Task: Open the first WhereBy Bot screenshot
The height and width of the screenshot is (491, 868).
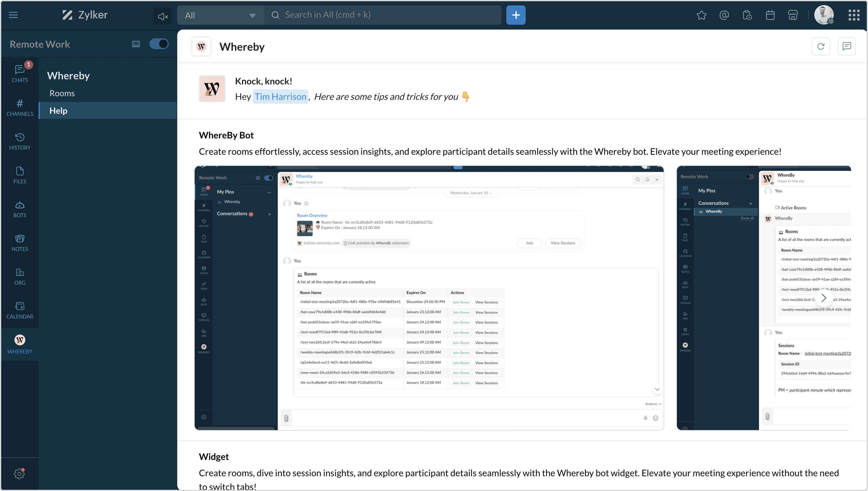Action: (429, 298)
